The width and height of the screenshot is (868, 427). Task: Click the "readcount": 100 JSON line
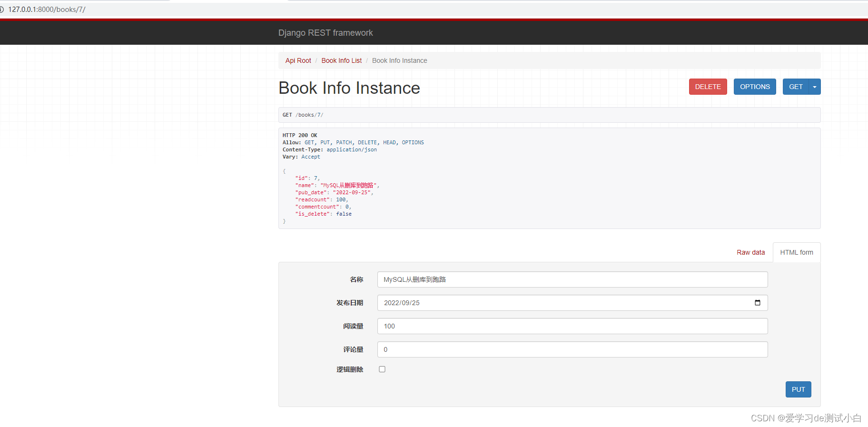[x=322, y=199]
